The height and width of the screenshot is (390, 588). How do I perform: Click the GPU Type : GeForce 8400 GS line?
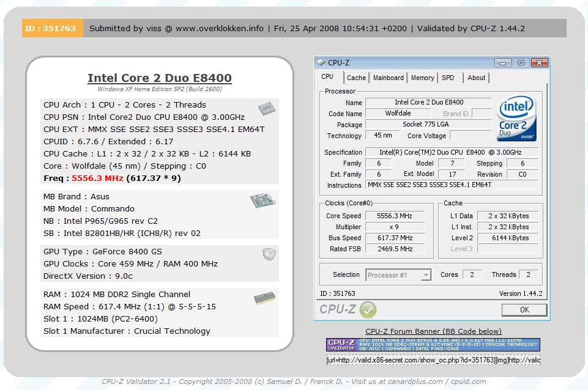point(103,251)
